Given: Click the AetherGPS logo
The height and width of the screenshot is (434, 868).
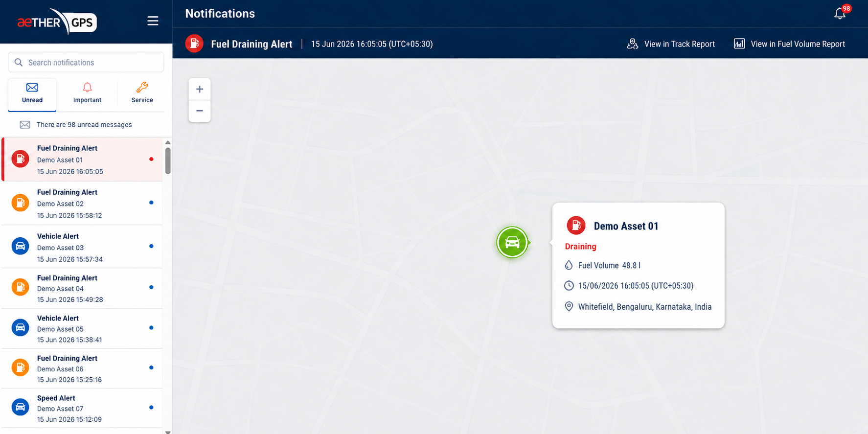Looking at the screenshot, I should (x=57, y=22).
